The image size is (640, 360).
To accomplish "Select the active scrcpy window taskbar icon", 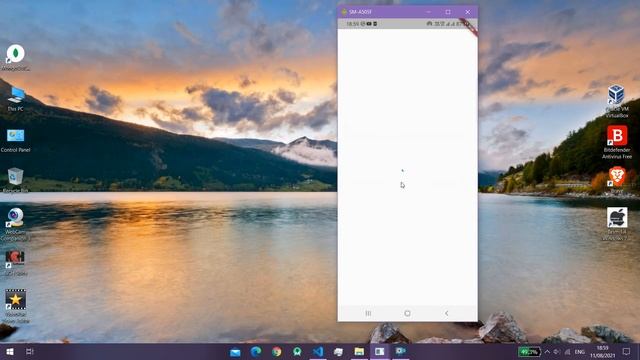I will pyautogui.click(x=380, y=351).
